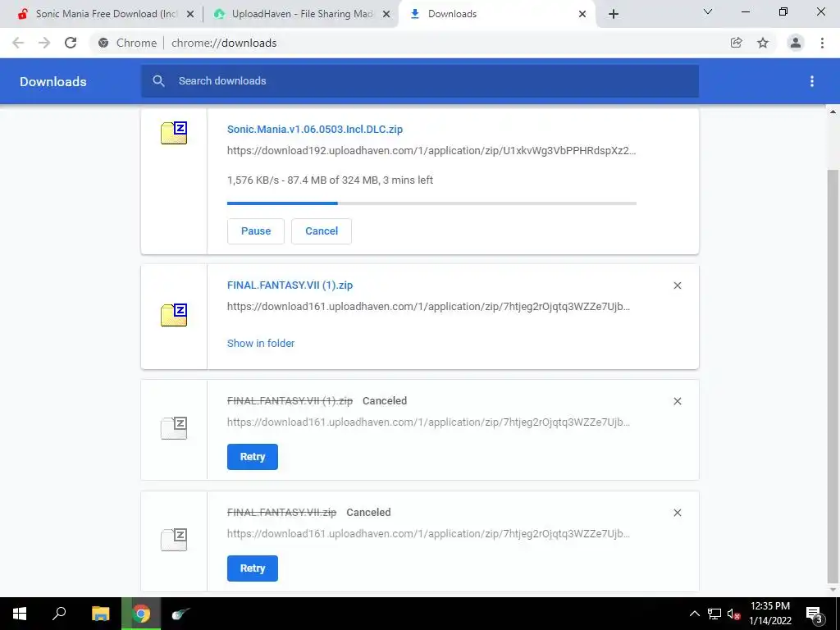
Task: Open File Explorer from the taskbar
Action: pyautogui.click(x=100, y=614)
